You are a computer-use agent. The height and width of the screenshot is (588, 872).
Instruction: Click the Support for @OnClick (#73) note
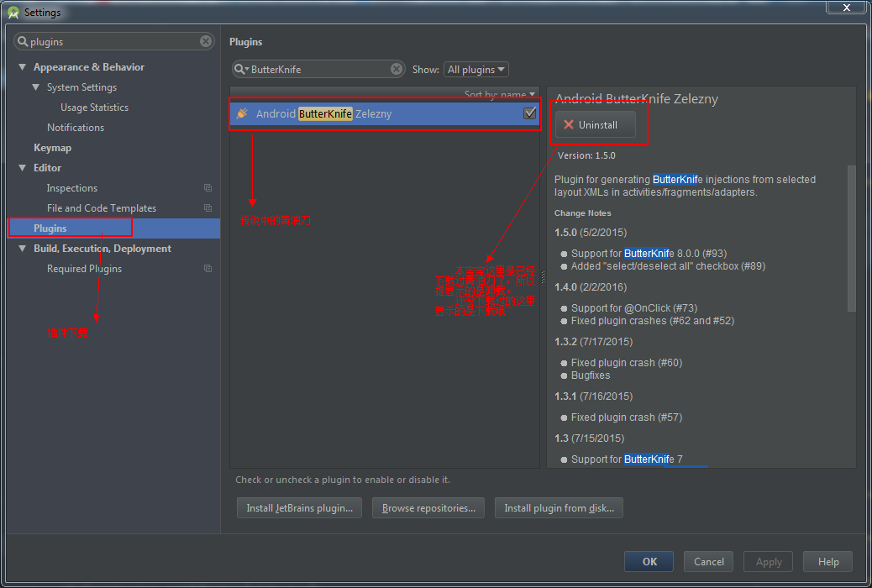[634, 308]
